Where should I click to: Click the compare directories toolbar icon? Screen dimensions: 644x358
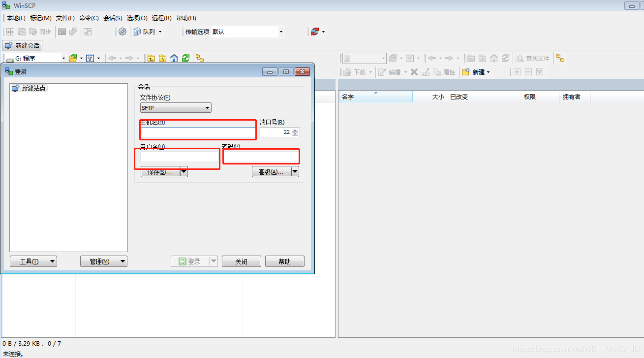click(10, 32)
